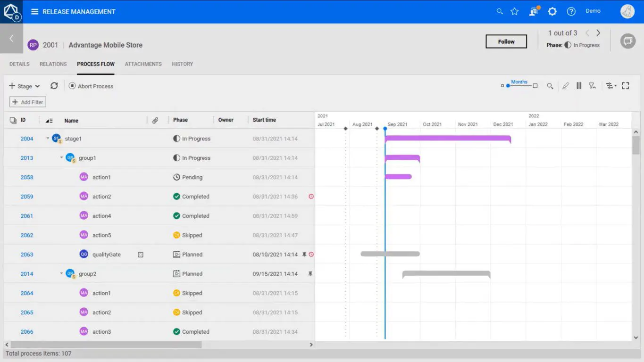Switch to the History tab

pyautogui.click(x=183, y=64)
